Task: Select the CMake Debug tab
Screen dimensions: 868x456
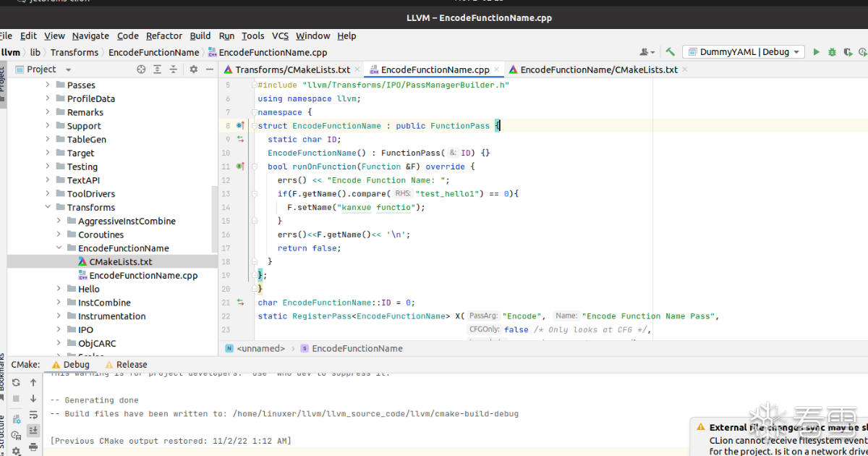Action: 71,365
